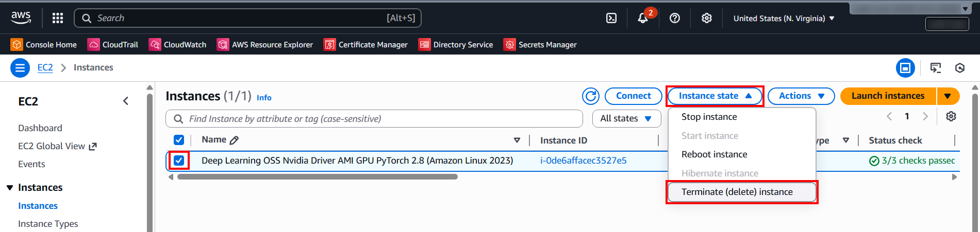This screenshot has width=980, height=232.
Task: Click the refresh instances icon
Action: 591,96
